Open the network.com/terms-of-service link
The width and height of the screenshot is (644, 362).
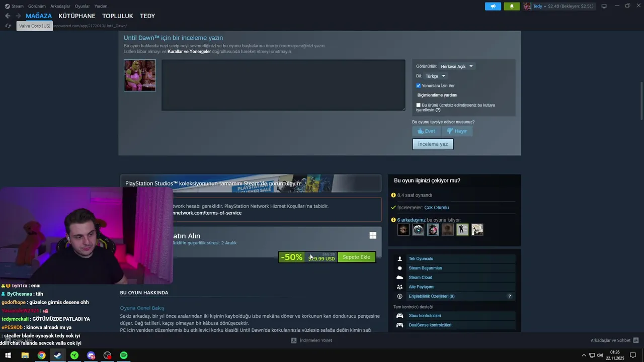tap(207, 213)
